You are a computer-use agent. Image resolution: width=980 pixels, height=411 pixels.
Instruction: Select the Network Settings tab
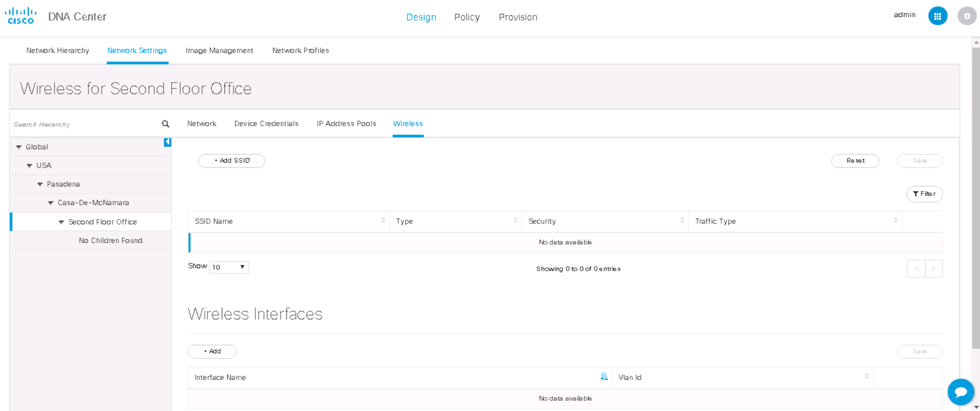(137, 51)
